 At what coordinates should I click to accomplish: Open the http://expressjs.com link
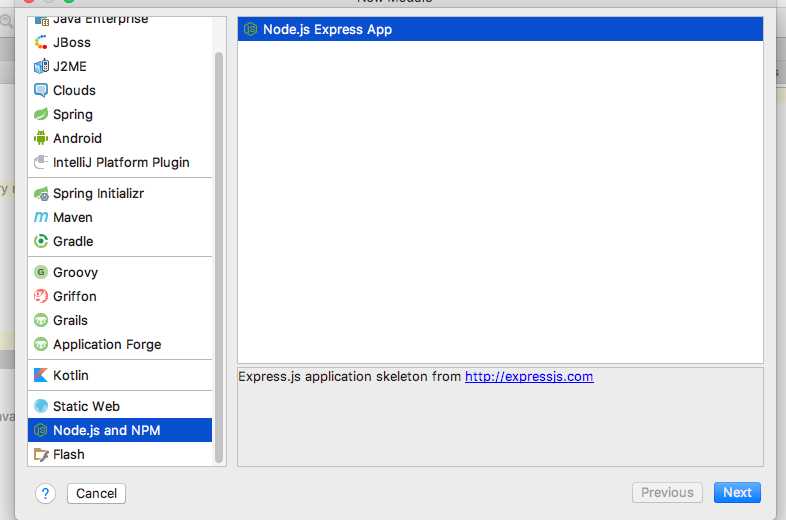pos(529,377)
